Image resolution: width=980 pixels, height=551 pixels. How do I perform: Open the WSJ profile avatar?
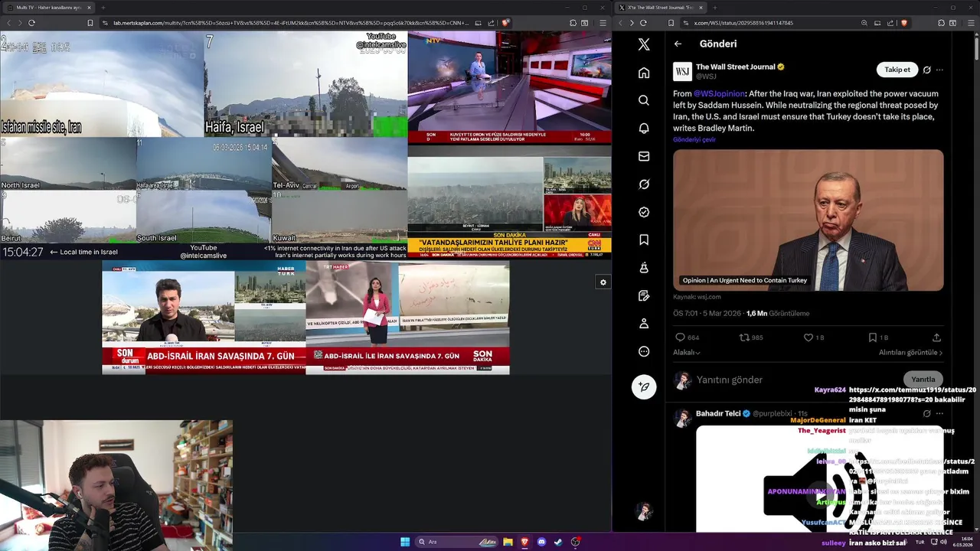(x=682, y=72)
